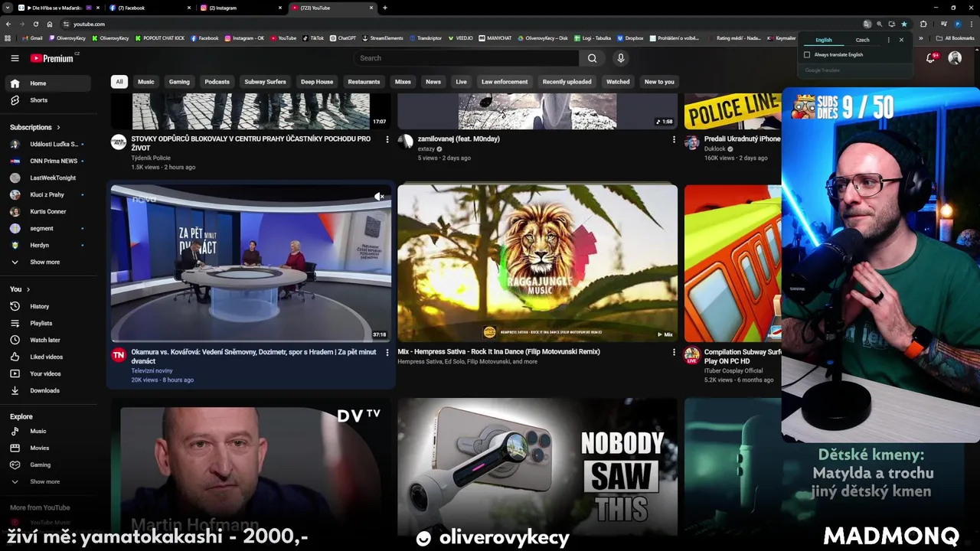
Task: Open CNN Prima NEWS subscription
Action: [x=50, y=161]
